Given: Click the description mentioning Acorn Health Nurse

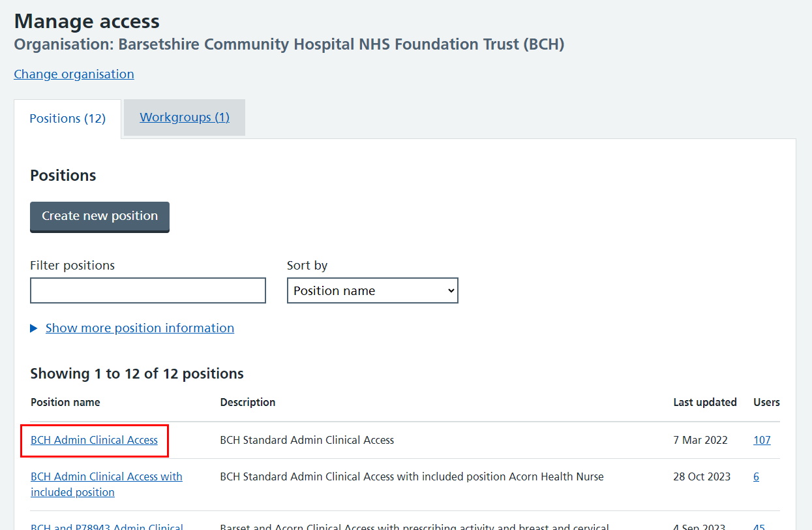Looking at the screenshot, I should [412, 476].
